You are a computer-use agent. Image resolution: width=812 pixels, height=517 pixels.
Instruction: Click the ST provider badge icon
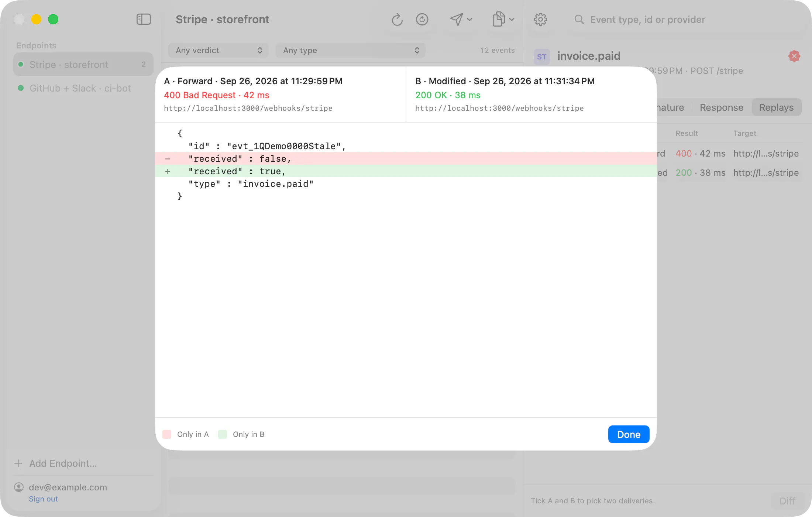541,57
